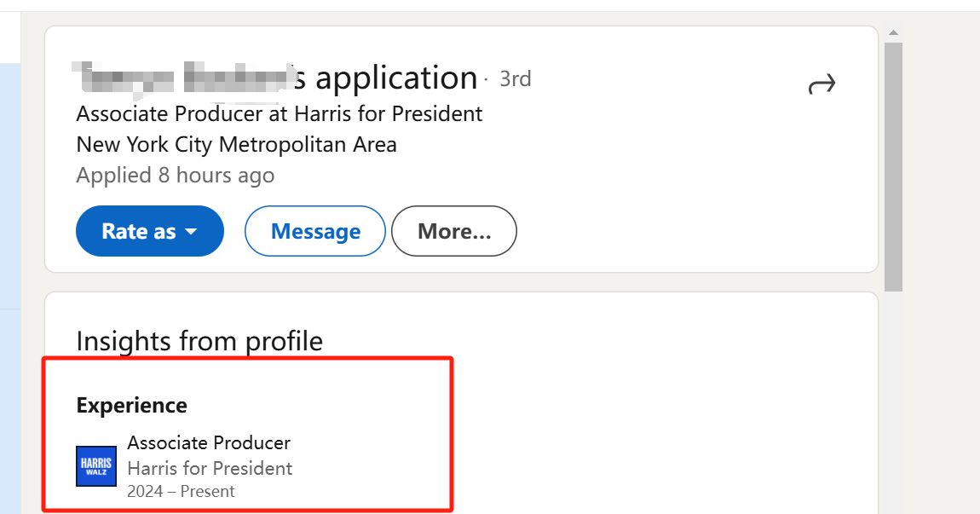Click the Applied 8 hours ago timestamp

tap(175, 175)
